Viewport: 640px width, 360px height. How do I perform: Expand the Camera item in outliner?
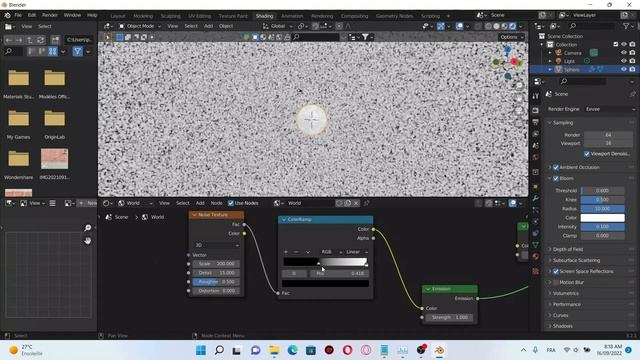550,53
